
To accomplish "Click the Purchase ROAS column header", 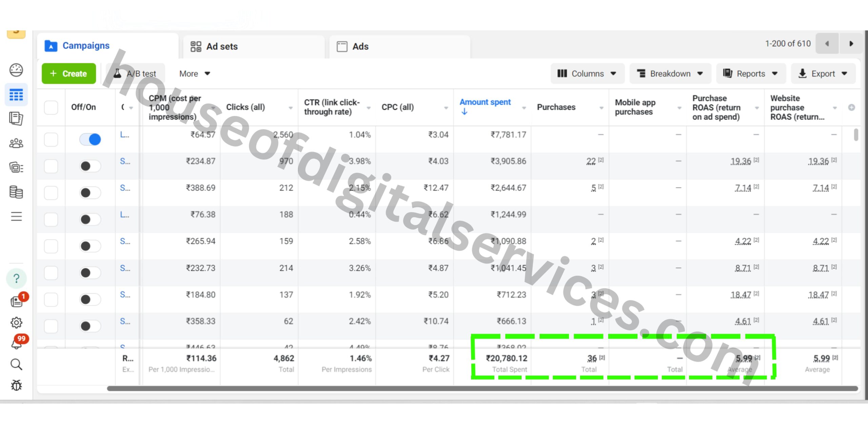I will coord(716,107).
